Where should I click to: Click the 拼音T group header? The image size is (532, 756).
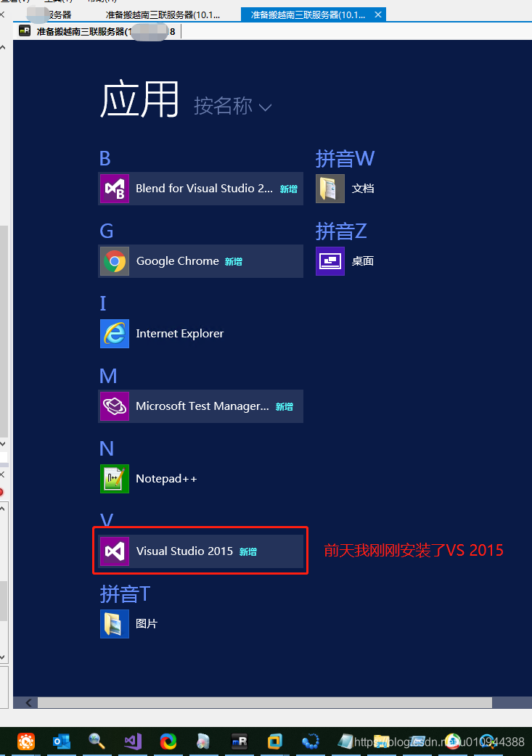pos(125,594)
